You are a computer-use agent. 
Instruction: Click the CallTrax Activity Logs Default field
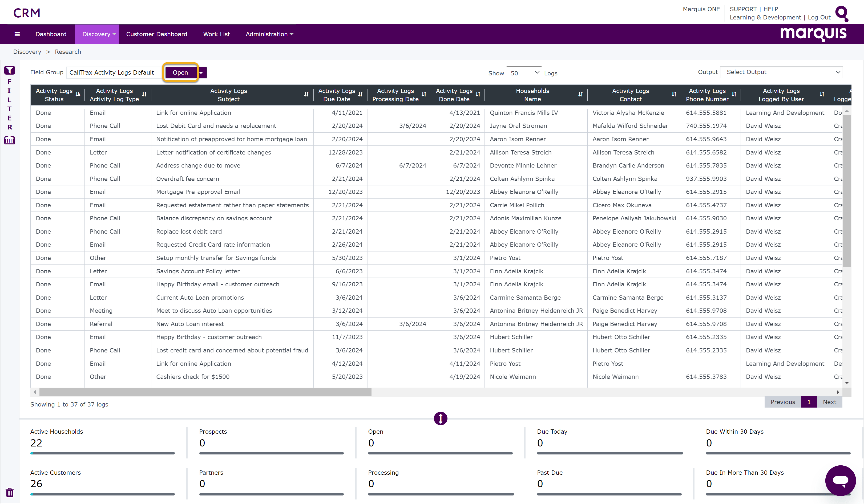click(x=111, y=72)
